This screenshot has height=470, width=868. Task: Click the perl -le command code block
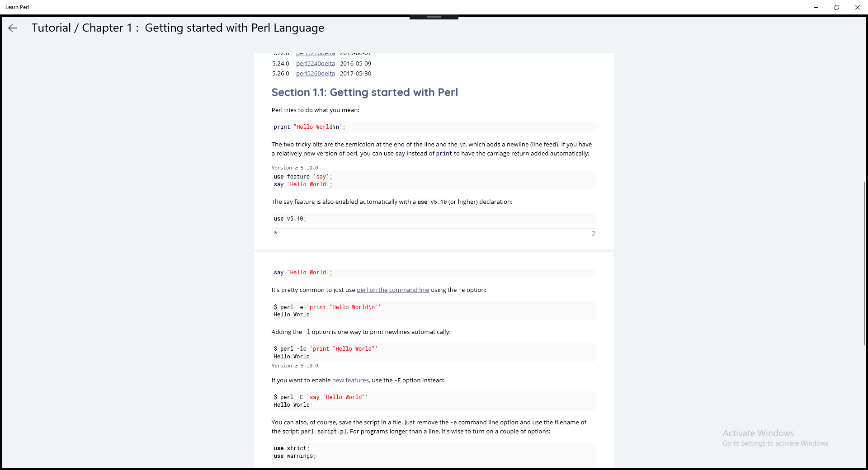tap(434, 352)
